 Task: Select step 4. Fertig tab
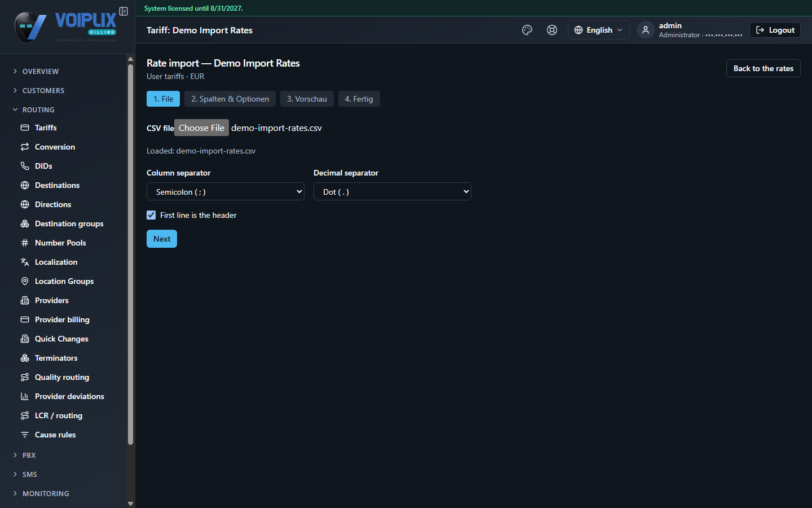(x=359, y=99)
